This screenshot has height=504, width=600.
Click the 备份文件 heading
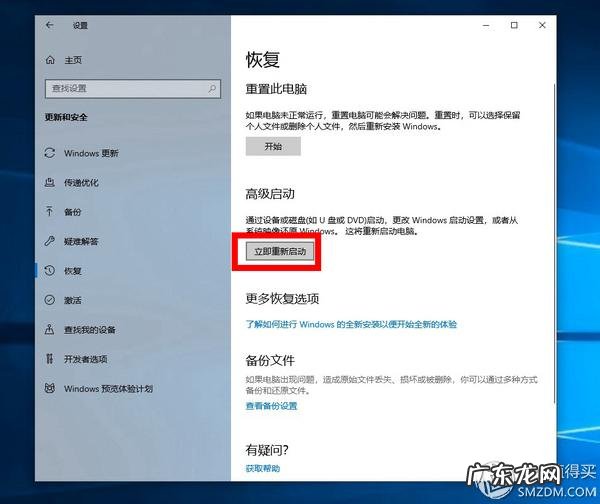(x=270, y=360)
